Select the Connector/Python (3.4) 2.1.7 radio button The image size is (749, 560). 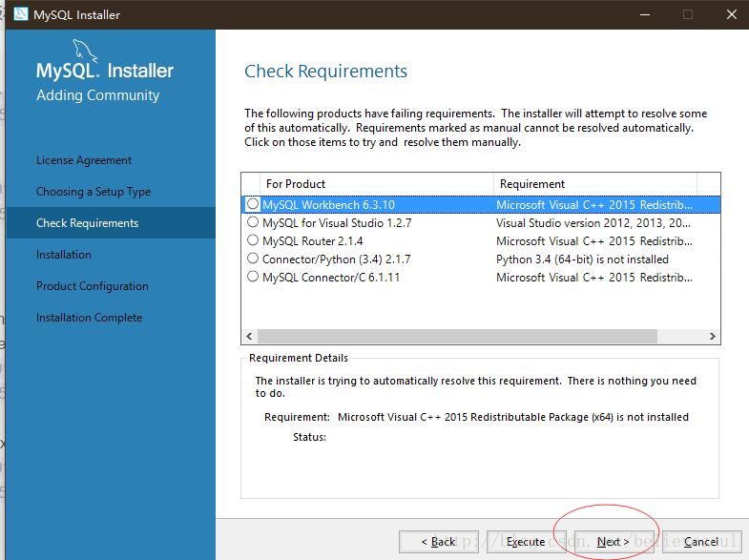(x=253, y=259)
